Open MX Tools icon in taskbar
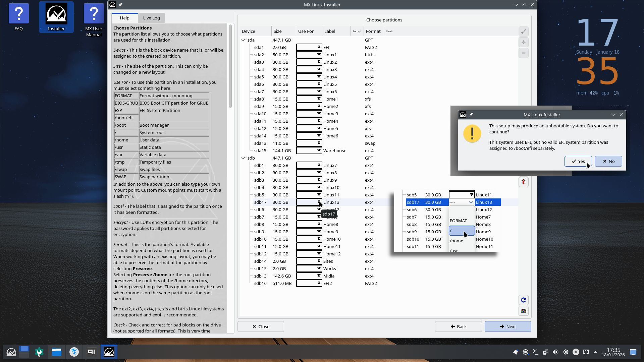Viewport: 644px width, 362px height. point(39,352)
